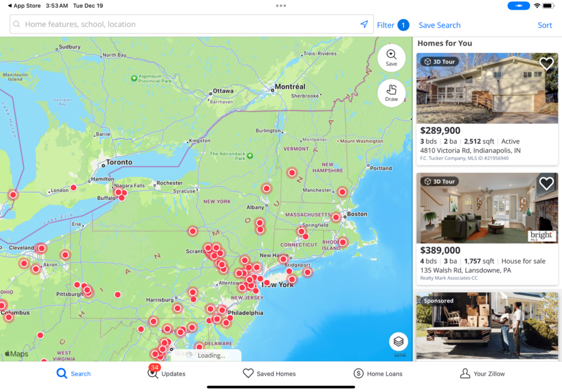Screen dimensions: 562x392
Task: Tap 3D Tour badge on Lansdowne listing
Action: (440, 181)
